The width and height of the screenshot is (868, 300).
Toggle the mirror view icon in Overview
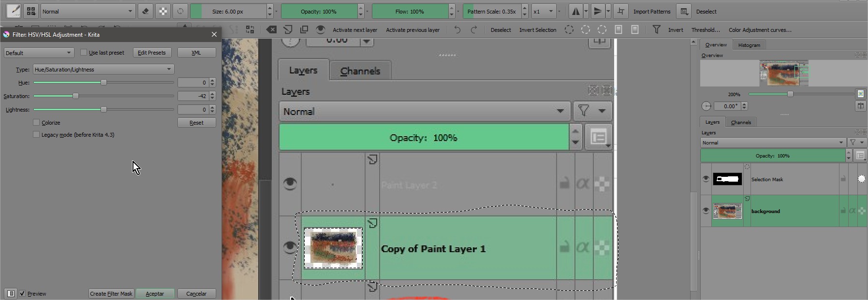coord(861,106)
